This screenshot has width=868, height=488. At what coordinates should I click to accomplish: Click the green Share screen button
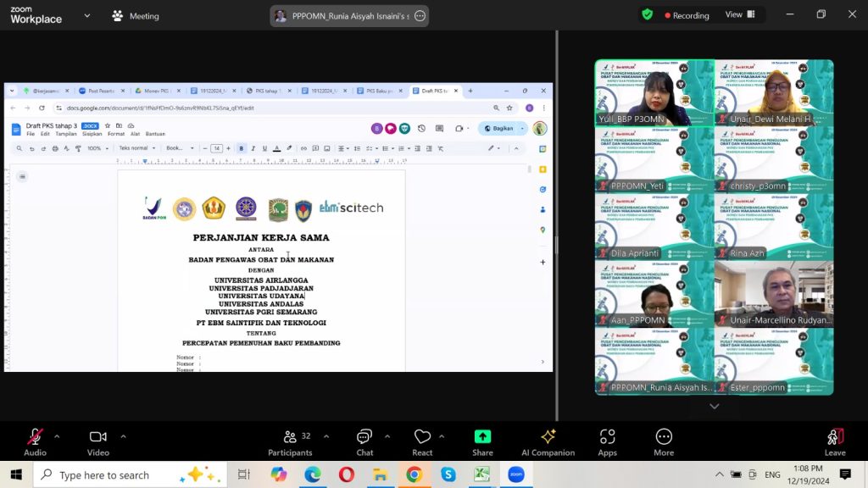[482, 441]
